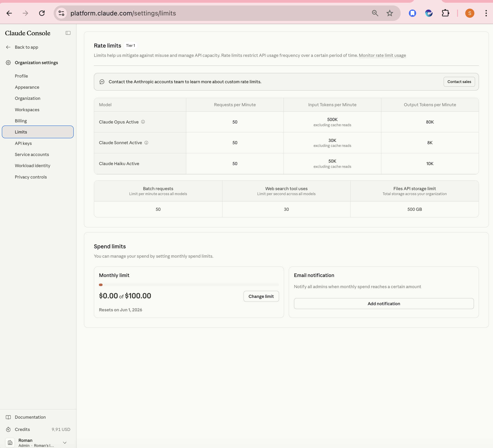Image resolution: width=493 pixels, height=448 pixels.
Task: Click Sonnet 30K input tokens value
Action: tap(332, 140)
